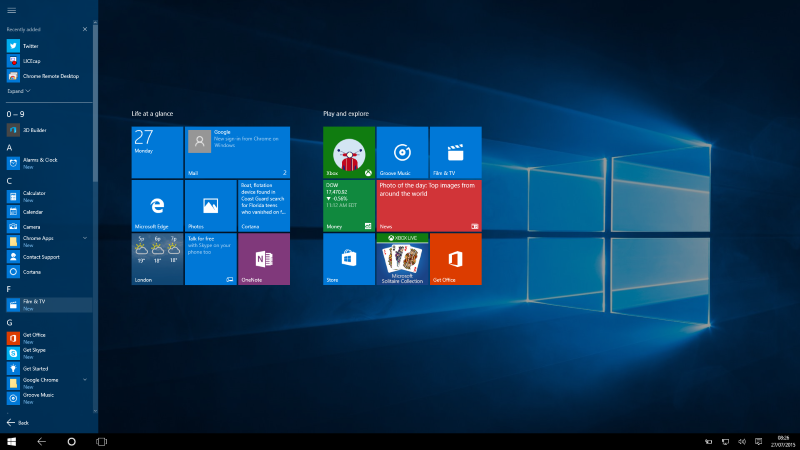The height and width of the screenshot is (450, 800).
Task: Open Contact Support app
Action: pyautogui.click(x=48, y=257)
